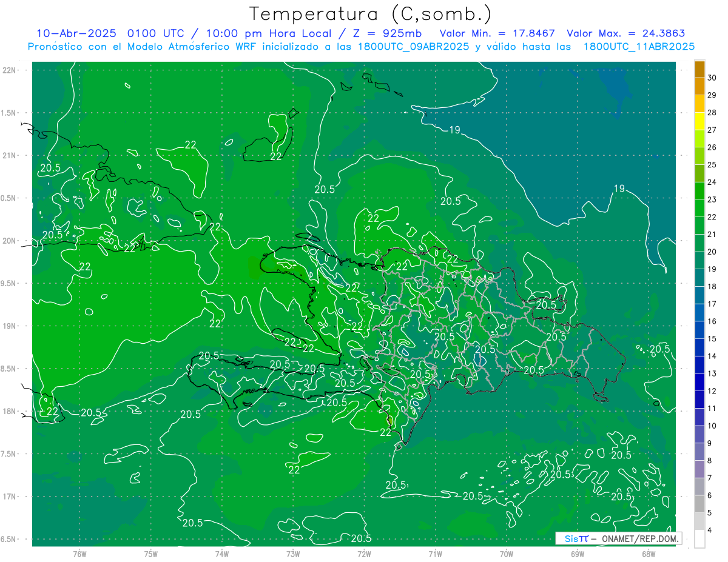Click legend value '13'
728x562 pixels.
pyautogui.click(x=712, y=374)
